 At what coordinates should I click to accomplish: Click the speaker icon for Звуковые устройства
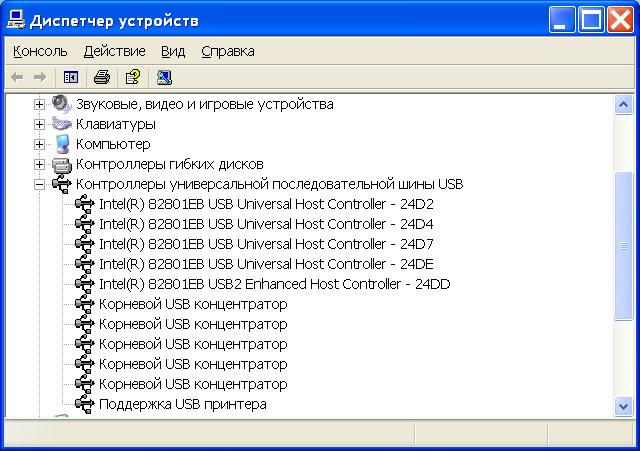pyautogui.click(x=61, y=104)
